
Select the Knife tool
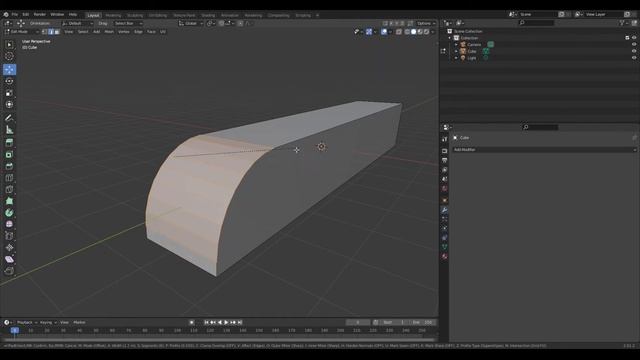click(9, 190)
